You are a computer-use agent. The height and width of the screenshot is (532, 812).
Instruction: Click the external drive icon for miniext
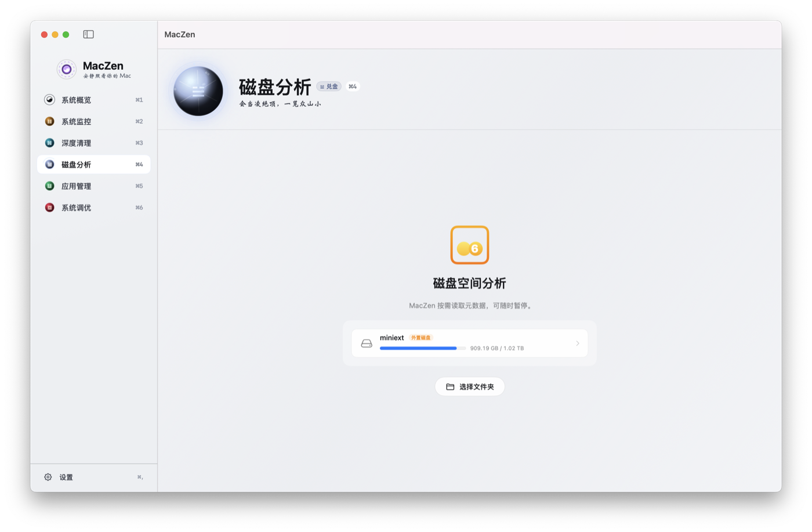[367, 343]
